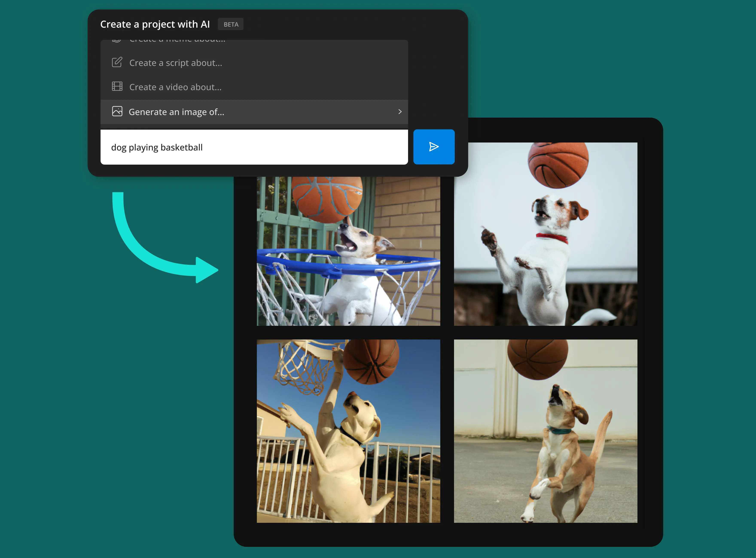Select "Create a script about..." option
The image size is (756, 558).
(175, 63)
